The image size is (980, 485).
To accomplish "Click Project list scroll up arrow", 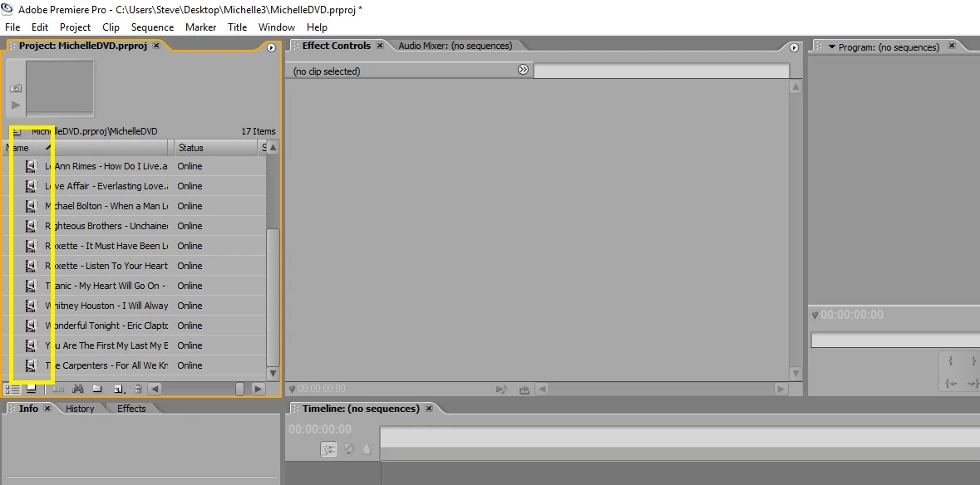I will click(x=273, y=148).
